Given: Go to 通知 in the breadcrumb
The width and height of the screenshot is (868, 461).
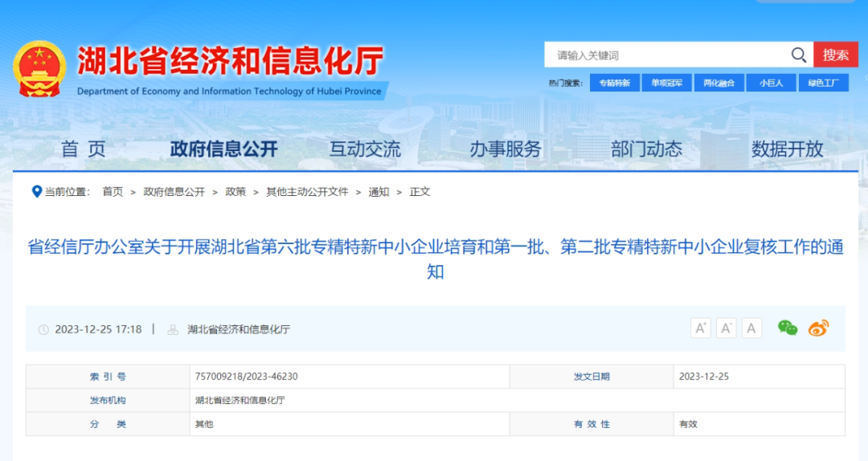Looking at the screenshot, I should [379, 191].
